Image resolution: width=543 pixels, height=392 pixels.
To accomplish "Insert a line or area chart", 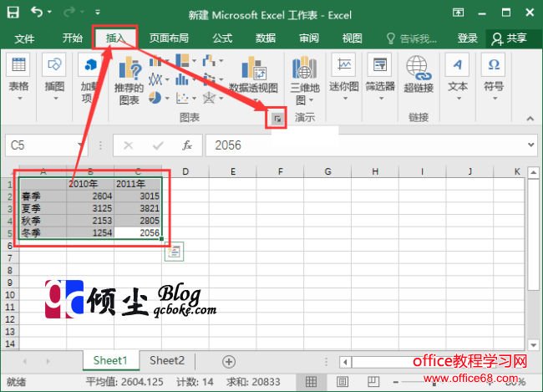I will point(155,79).
